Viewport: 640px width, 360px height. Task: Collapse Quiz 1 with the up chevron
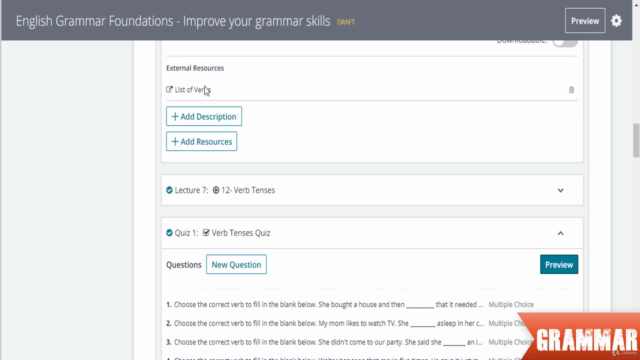tap(560, 233)
